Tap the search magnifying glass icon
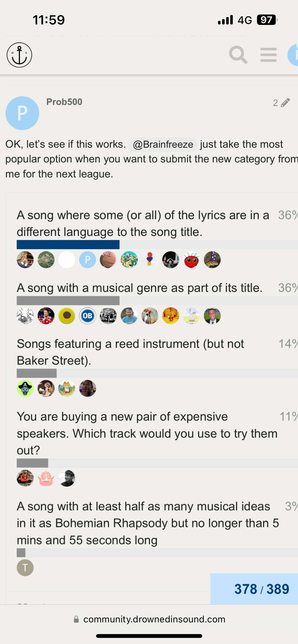 pyautogui.click(x=238, y=55)
